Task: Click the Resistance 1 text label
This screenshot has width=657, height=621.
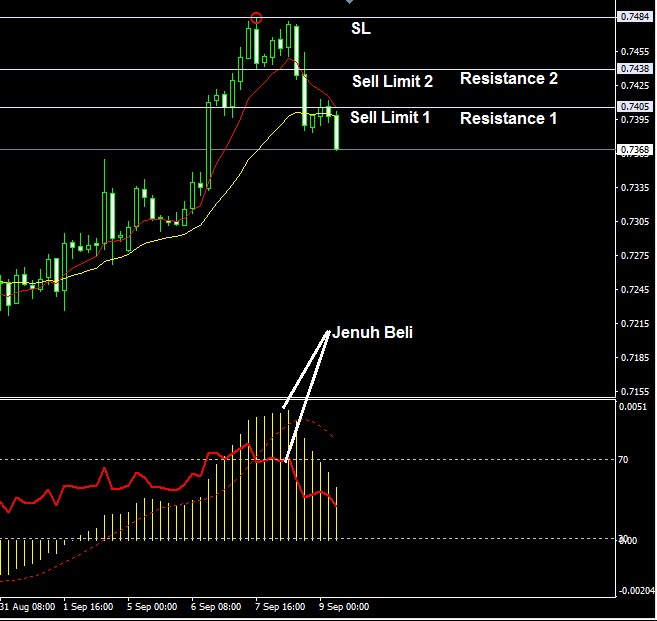Action: (x=508, y=118)
